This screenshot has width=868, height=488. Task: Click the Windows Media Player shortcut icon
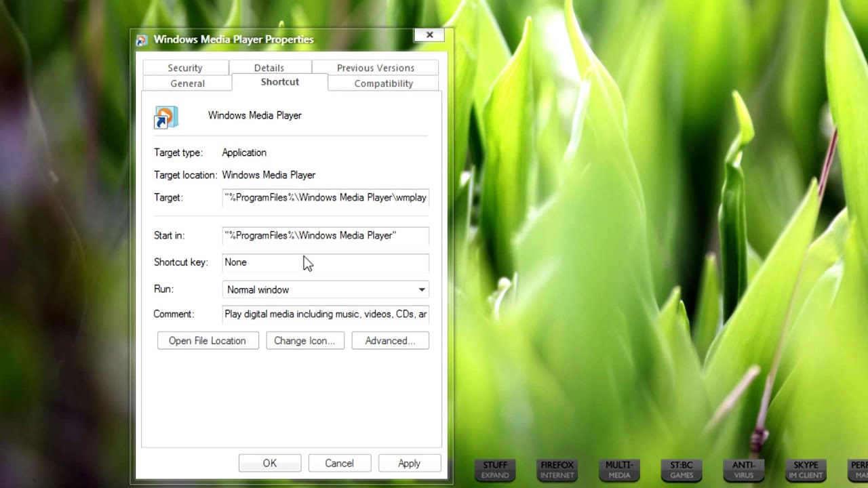tap(166, 117)
